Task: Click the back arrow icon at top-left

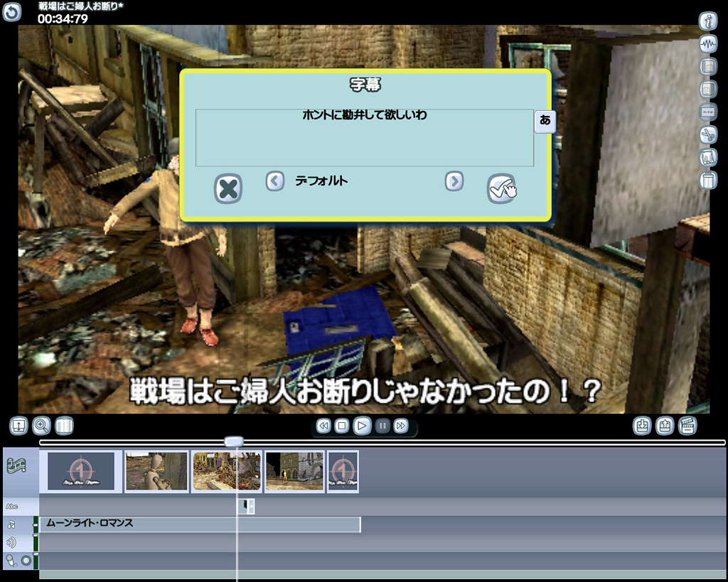Action: click(x=12, y=12)
